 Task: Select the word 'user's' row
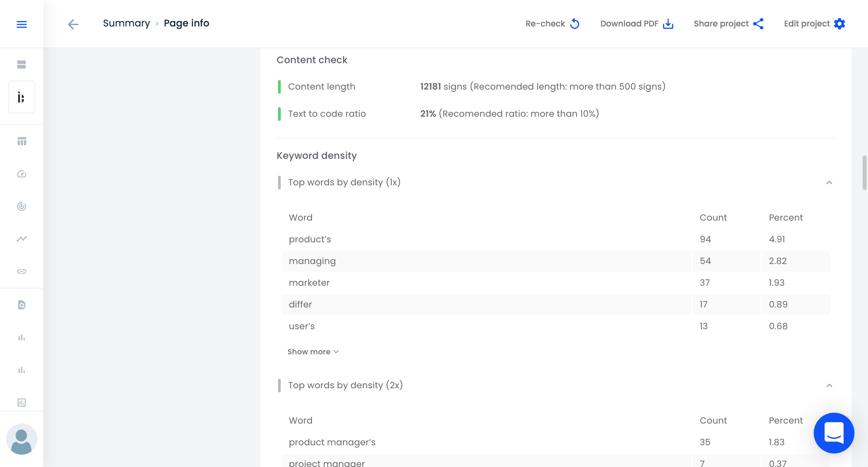click(x=556, y=326)
